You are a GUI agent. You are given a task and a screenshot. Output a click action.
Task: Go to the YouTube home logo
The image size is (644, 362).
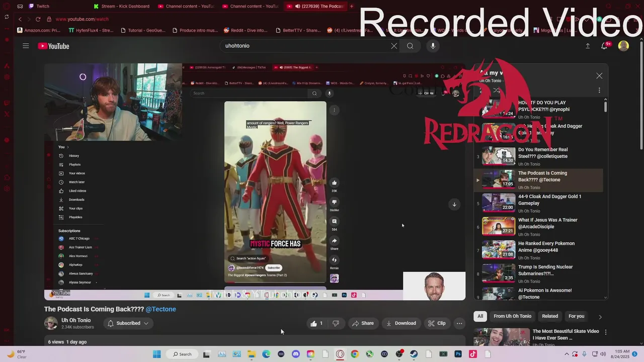pos(53,46)
